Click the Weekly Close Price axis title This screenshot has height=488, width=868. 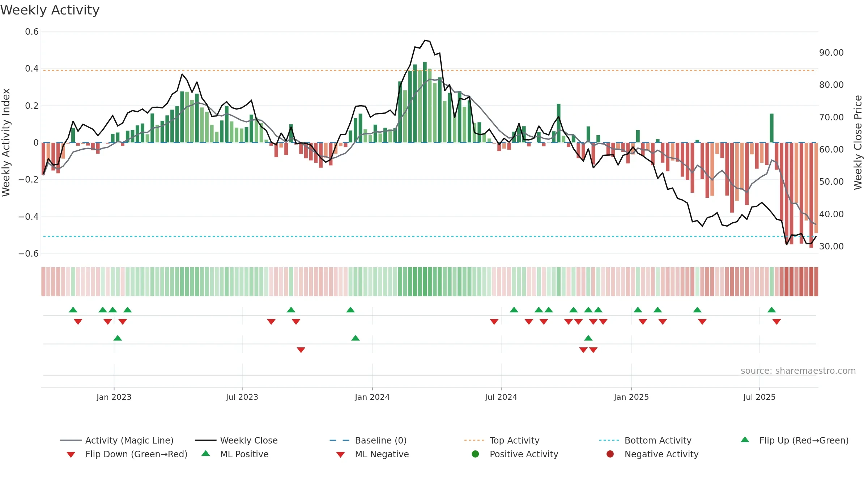858,142
